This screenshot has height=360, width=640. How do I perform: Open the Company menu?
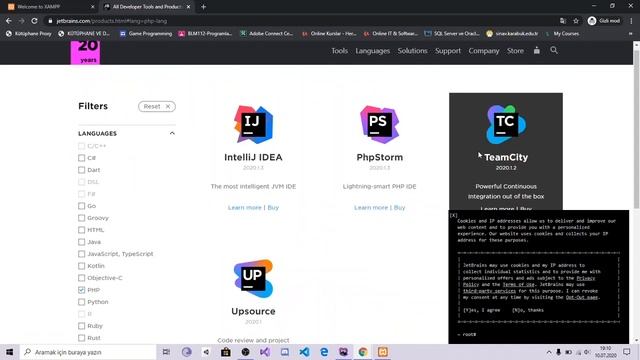pyautogui.click(x=484, y=51)
